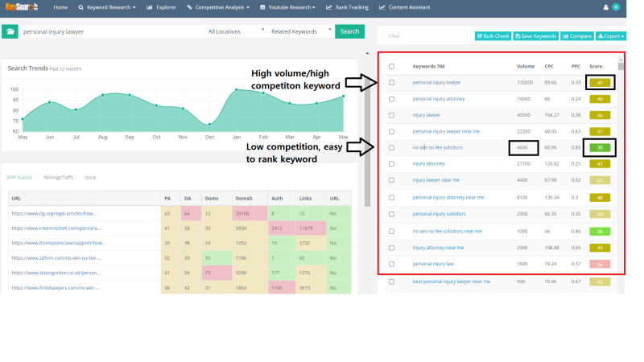Check the box for injury lawyer
The height and width of the screenshot is (362, 644).
391,115
